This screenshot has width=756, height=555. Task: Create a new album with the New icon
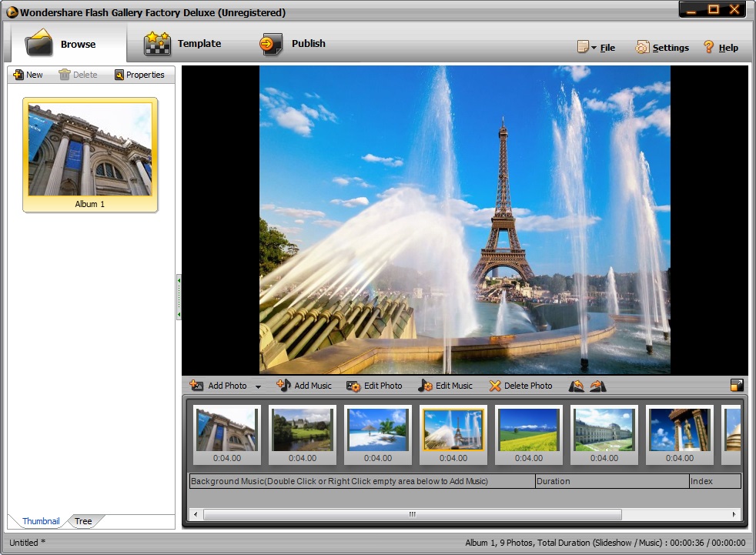click(28, 74)
